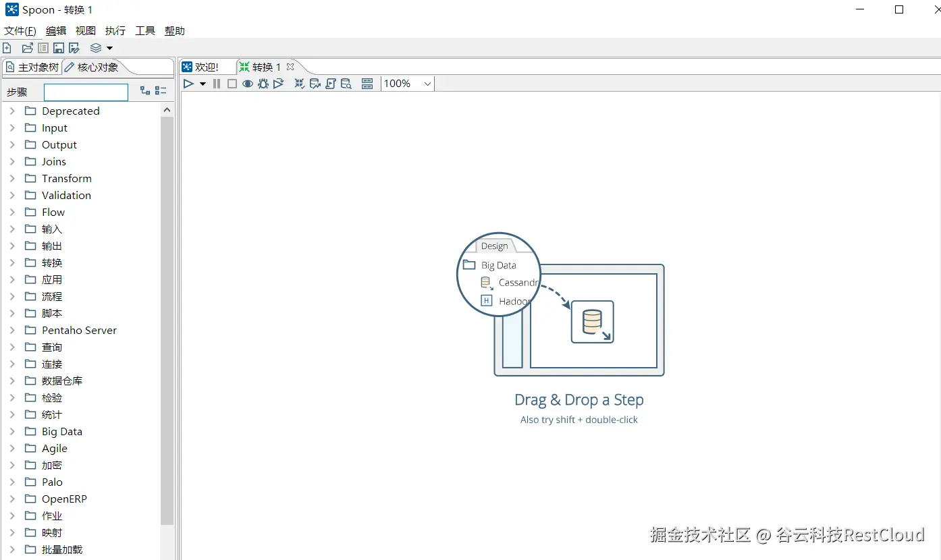The height and width of the screenshot is (560, 941).
Task: Stop the running transformation
Action: pyautogui.click(x=232, y=84)
